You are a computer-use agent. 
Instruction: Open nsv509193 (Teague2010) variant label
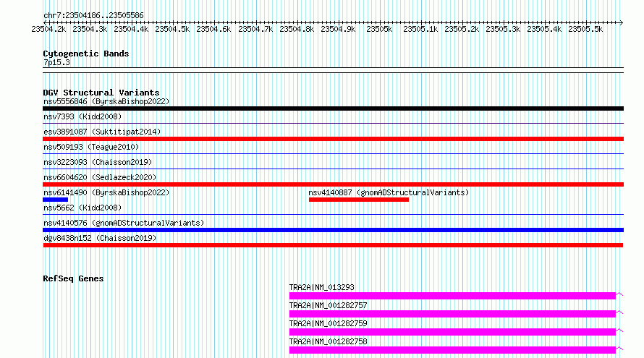[x=91, y=147]
